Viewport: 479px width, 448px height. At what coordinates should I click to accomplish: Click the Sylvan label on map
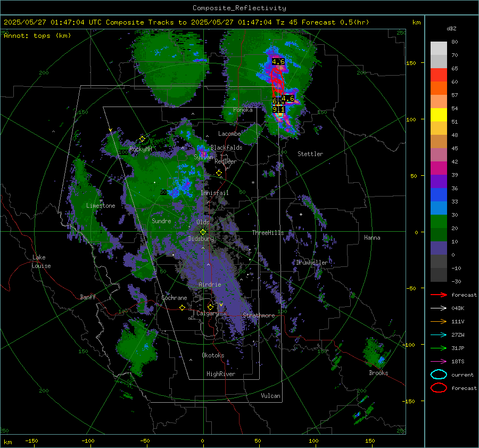pos(203,157)
